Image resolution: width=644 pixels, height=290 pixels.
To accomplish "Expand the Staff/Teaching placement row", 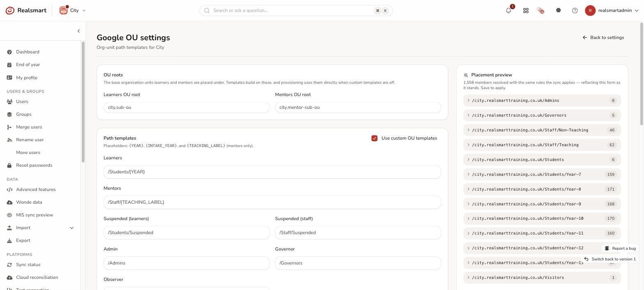I will (542, 145).
